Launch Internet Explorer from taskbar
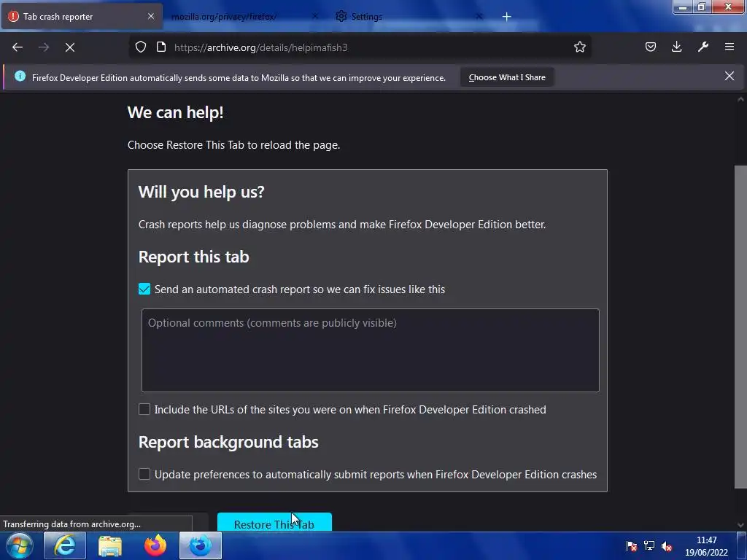The height and width of the screenshot is (560, 747). click(x=65, y=545)
